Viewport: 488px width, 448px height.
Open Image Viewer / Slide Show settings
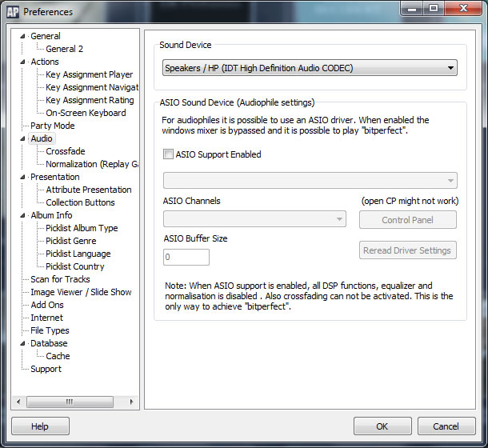click(81, 292)
